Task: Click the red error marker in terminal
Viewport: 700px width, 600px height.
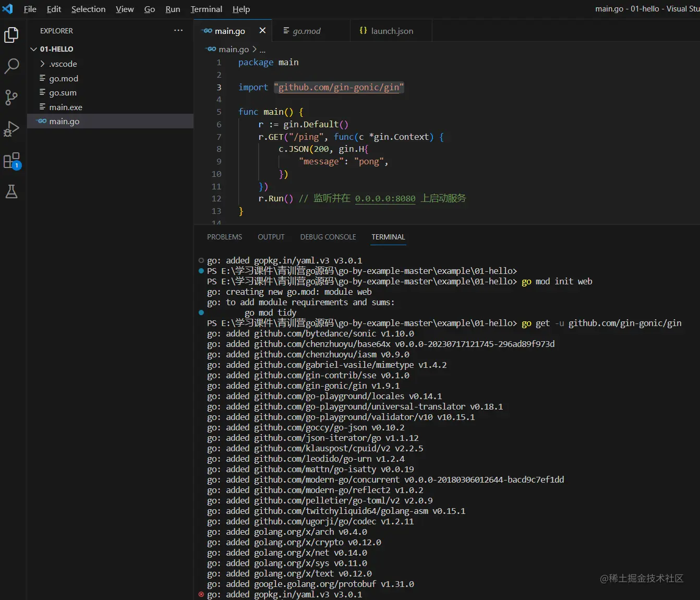Action: pyautogui.click(x=201, y=594)
